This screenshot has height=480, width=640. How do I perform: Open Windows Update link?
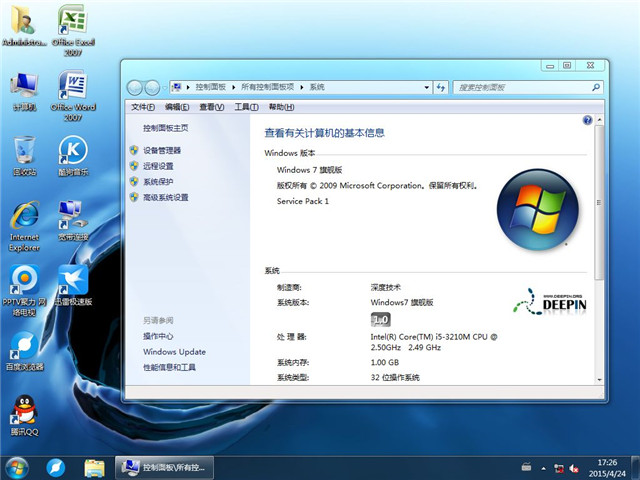pos(174,352)
